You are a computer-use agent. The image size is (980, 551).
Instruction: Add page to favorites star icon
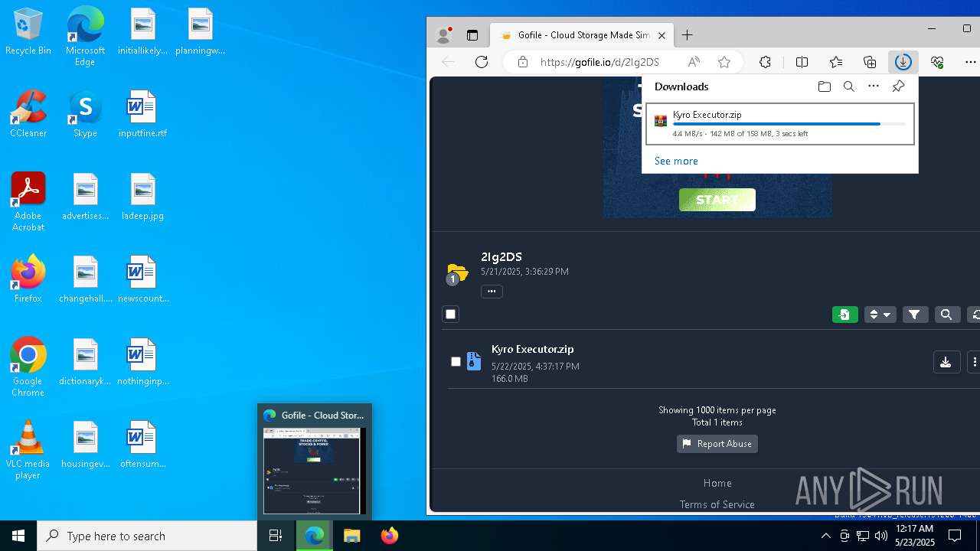(724, 62)
